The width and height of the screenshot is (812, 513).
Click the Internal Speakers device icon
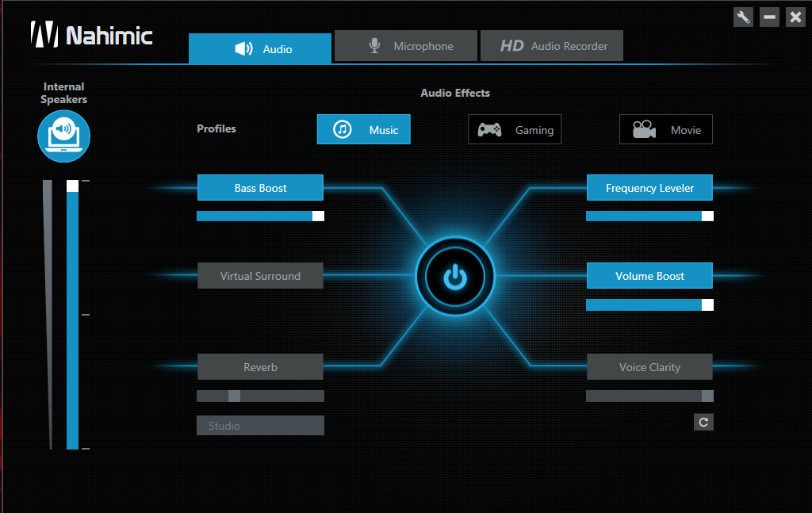pyautogui.click(x=63, y=136)
